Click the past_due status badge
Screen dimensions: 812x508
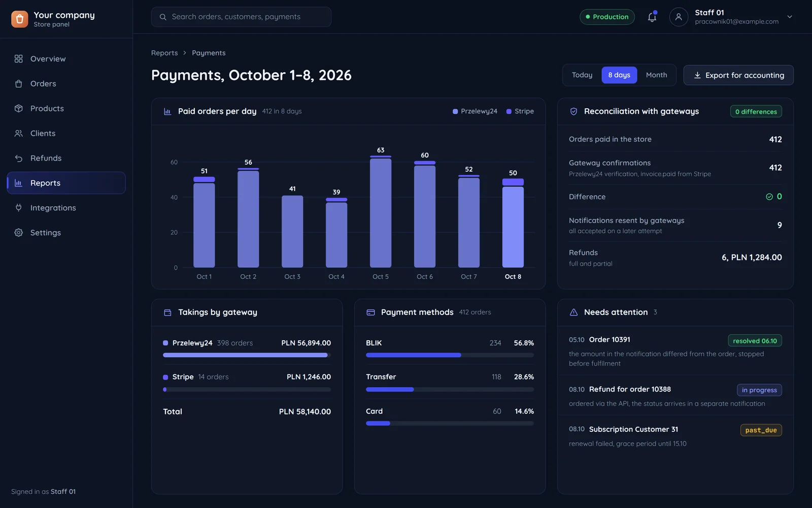[761, 430]
